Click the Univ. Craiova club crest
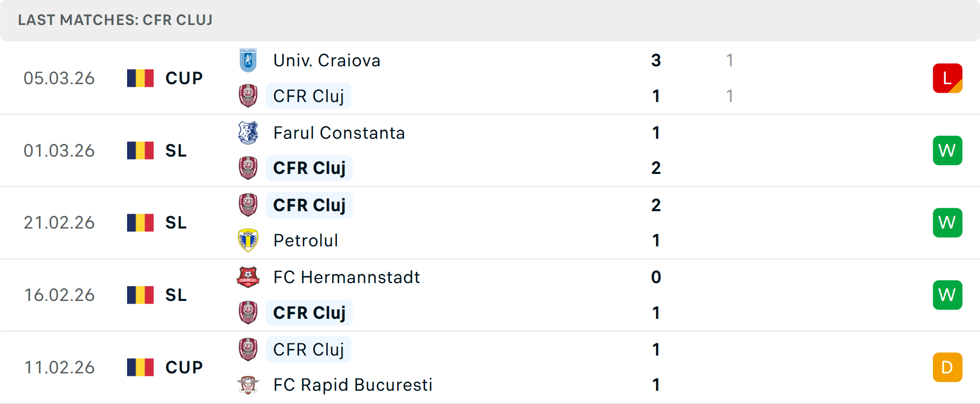Image resolution: width=980 pixels, height=404 pixels. click(x=248, y=60)
